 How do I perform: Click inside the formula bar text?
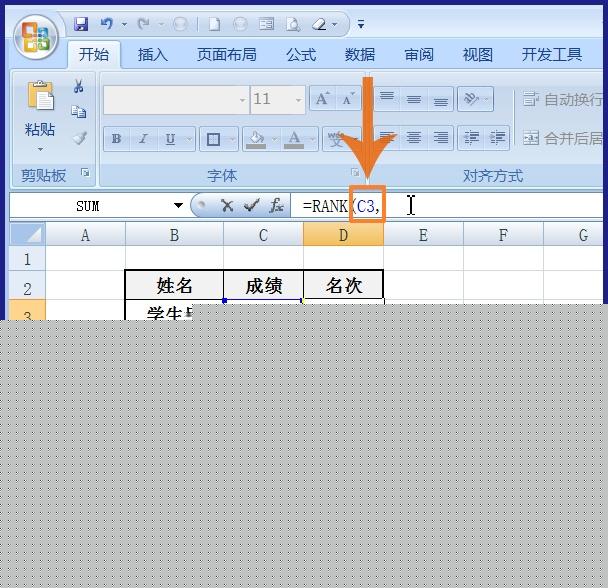(446, 206)
